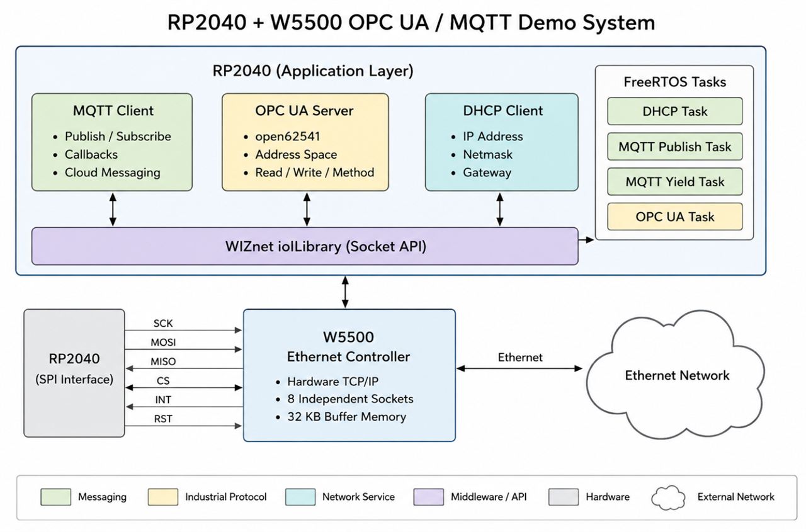
Task: Select the MISO signal label
Action: pos(163,362)
